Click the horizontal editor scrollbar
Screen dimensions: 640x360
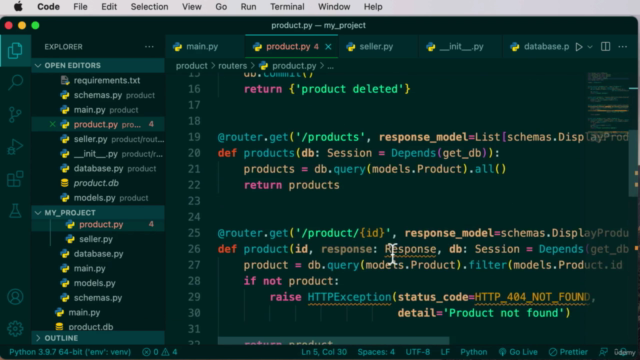coord(333,340)
